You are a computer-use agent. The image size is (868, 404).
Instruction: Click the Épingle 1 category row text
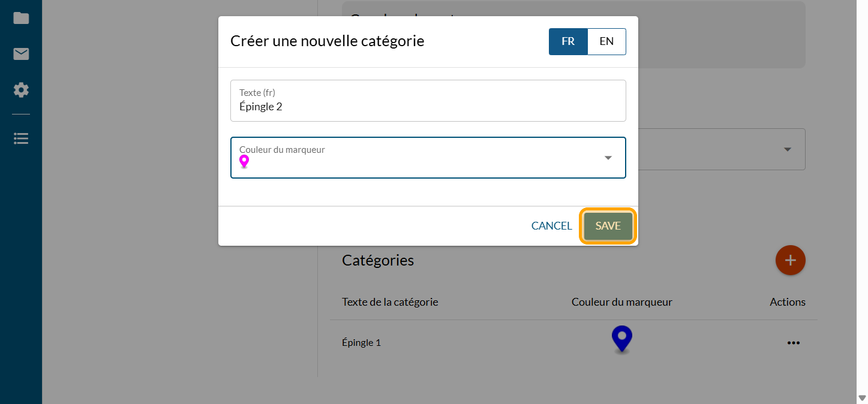(361, 343)
